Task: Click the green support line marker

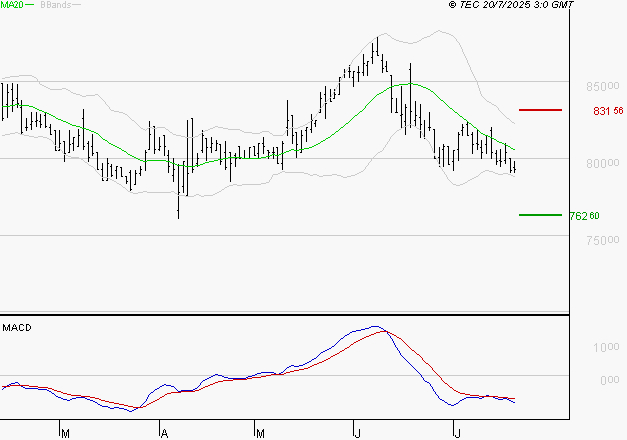Action: point(540,215)
